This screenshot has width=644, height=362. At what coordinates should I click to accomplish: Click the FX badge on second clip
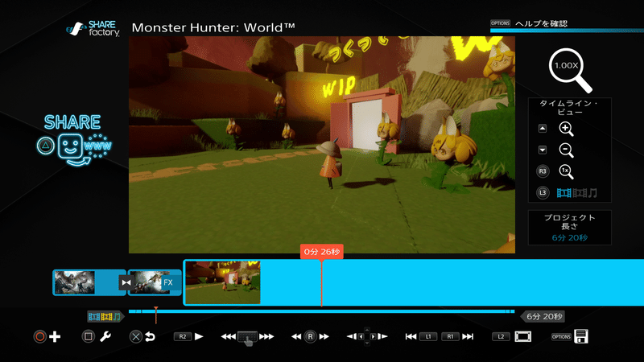[168, 282]
